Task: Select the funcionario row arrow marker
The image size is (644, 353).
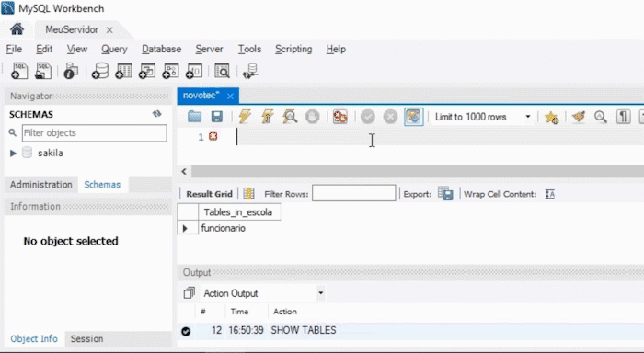Action: (185, 228)
